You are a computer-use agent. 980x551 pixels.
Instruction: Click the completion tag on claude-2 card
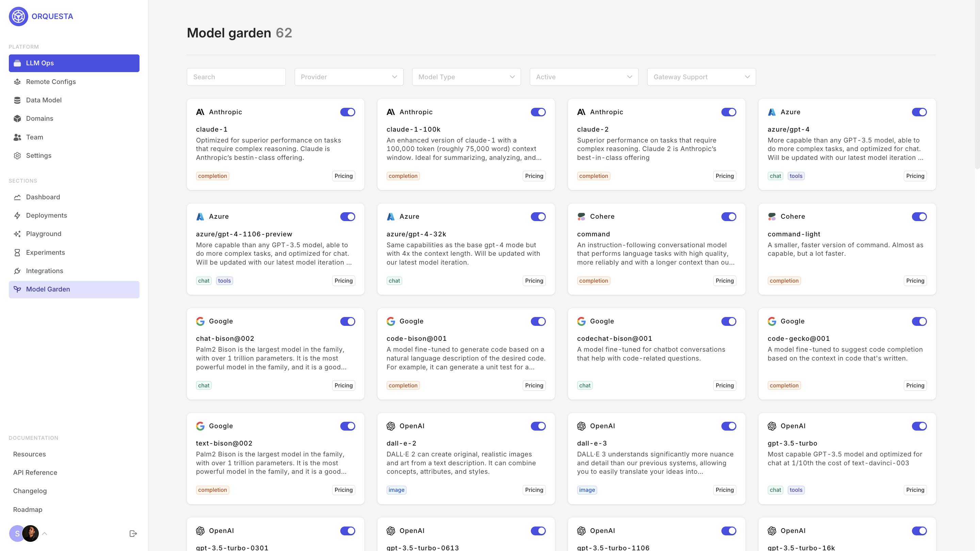click(593, 176)
